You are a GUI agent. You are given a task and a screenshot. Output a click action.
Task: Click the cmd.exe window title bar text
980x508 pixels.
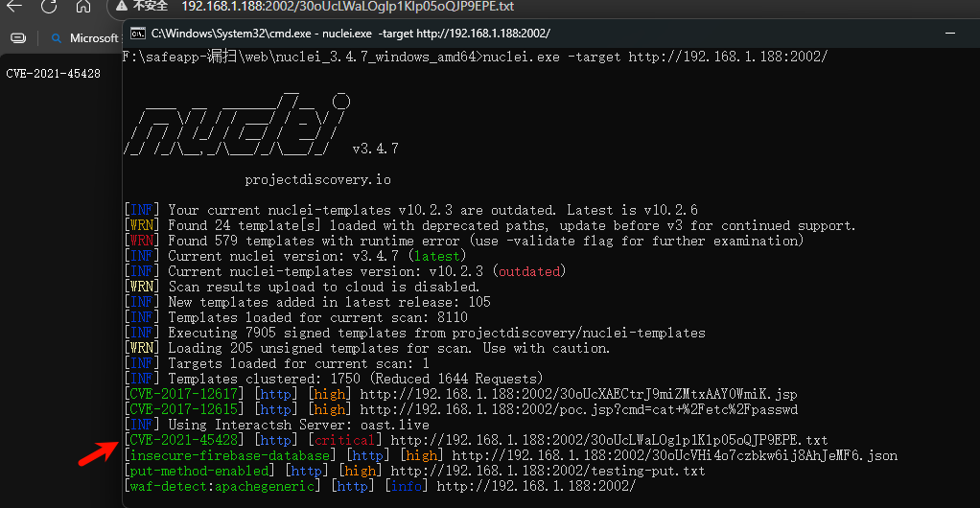(351, 34)
